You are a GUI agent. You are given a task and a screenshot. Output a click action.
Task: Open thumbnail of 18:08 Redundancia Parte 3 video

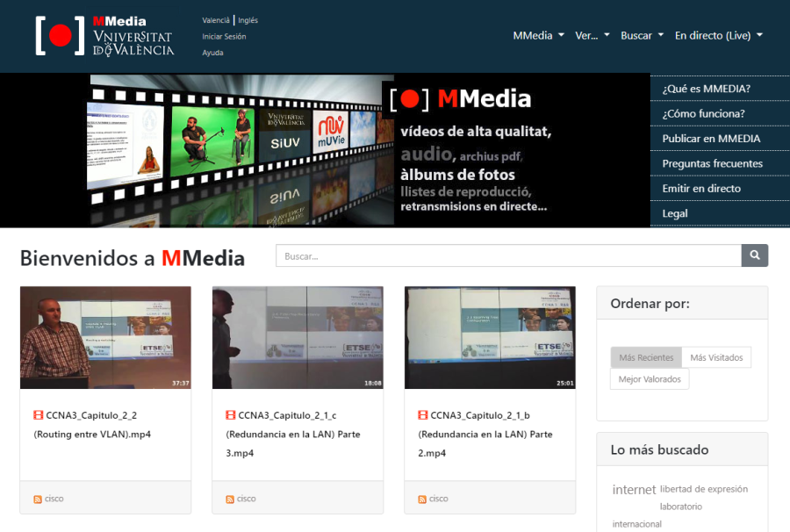tap(298, 337)
